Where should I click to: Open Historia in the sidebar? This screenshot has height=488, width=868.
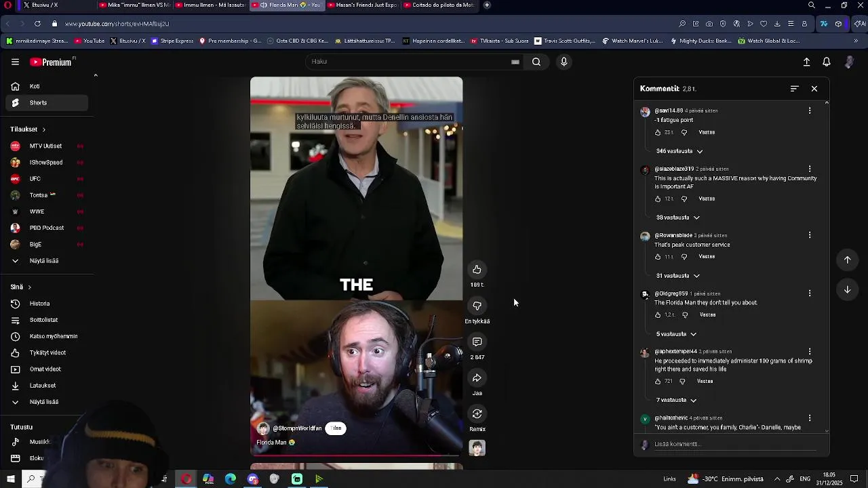pos(47,304)
